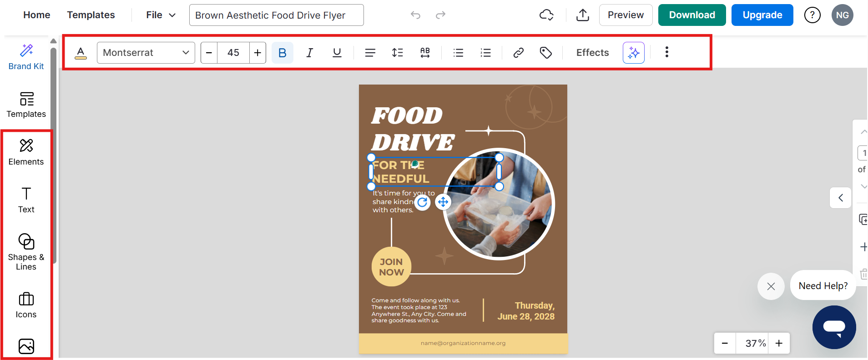This screenshot has height=360, width=868.
Task: Select the email address footer text
Action: click(x=463, y=343)
